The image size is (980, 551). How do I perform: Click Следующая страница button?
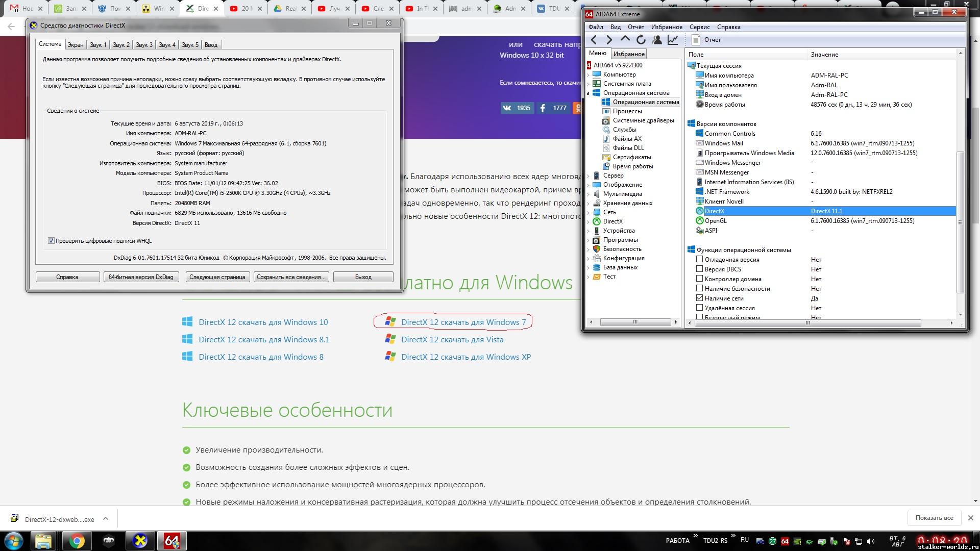coord(217,277)
